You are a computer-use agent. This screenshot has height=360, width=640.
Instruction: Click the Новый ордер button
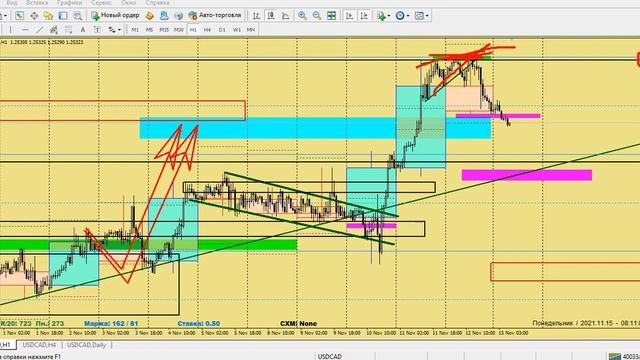pos(116,16)
